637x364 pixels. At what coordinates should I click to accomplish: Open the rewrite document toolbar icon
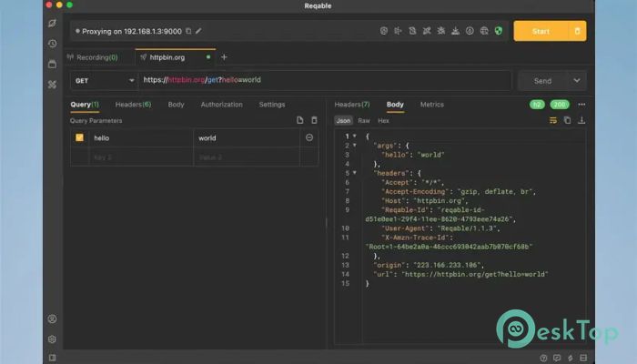point(412,31)
